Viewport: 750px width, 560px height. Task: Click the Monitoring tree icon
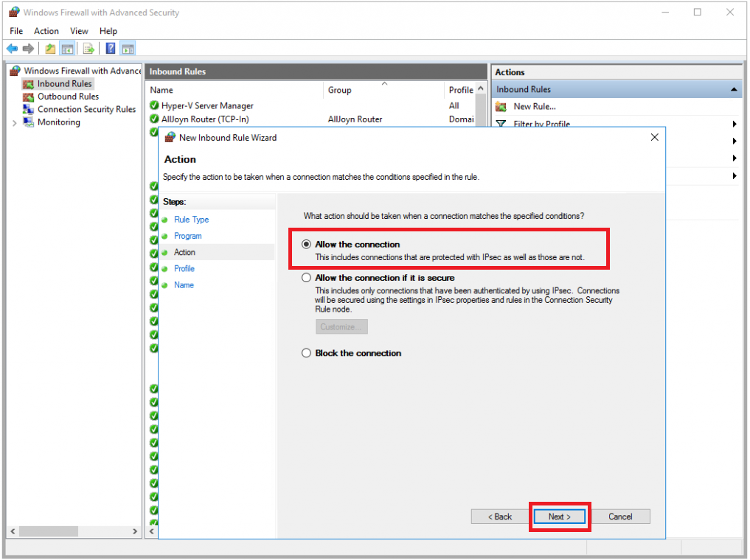(28, 122)
